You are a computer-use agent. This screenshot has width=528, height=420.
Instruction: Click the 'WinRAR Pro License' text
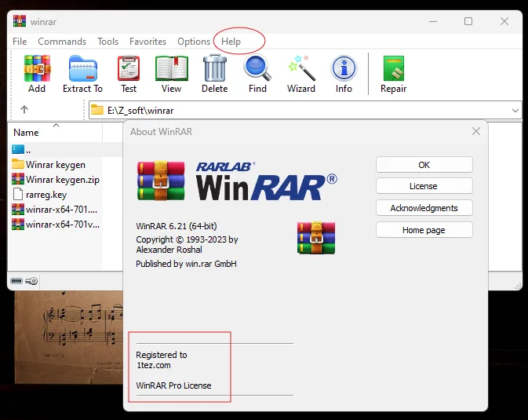pos(173,385)
